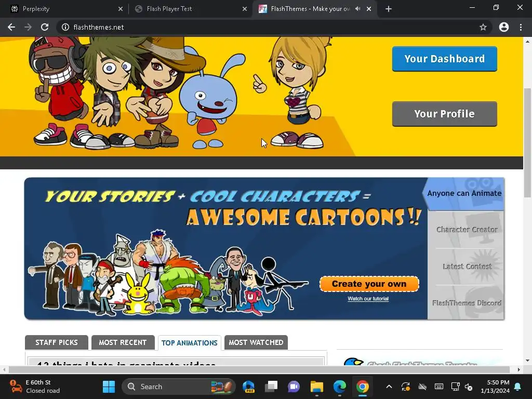Open File Explorer from the taskbar
532x399 pixels.
(316, 387)
